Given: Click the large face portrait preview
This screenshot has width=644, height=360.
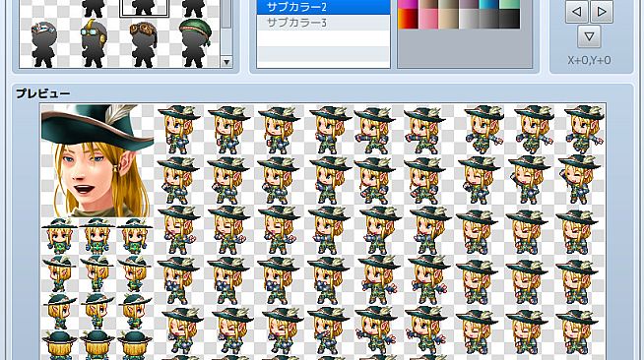Looking at the screenshot, I should coord(97,160).
